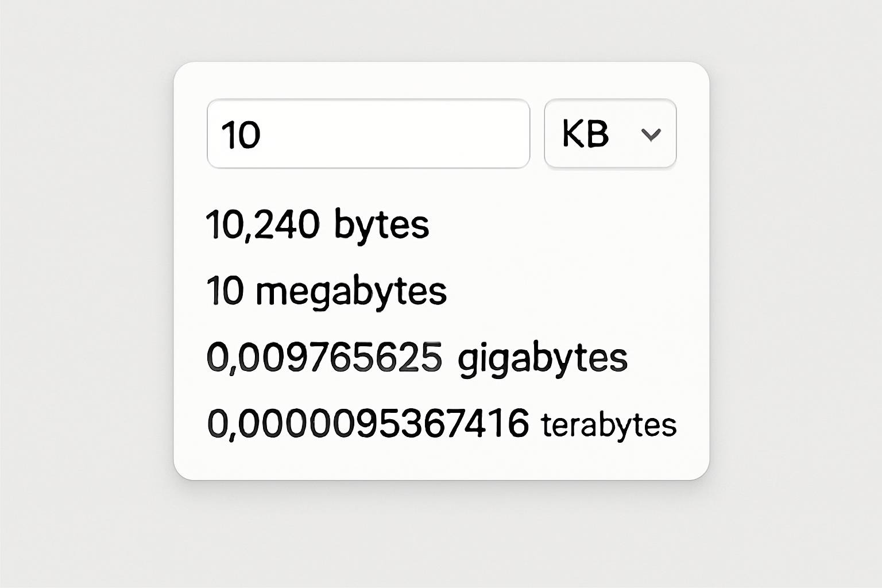This screenshot has width=882, height=588.
Task: Click the word gigabytes in the third result
Action: 543,358
